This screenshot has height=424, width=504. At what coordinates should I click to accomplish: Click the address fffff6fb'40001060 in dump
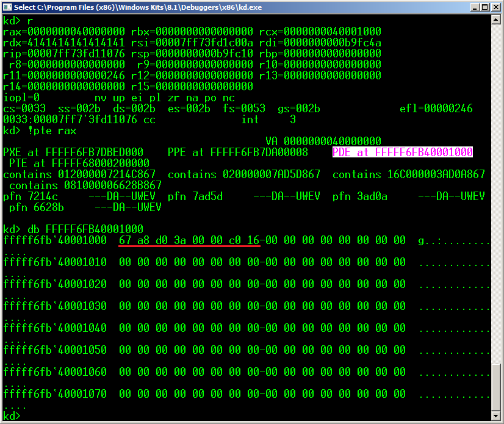coord(55,372)
